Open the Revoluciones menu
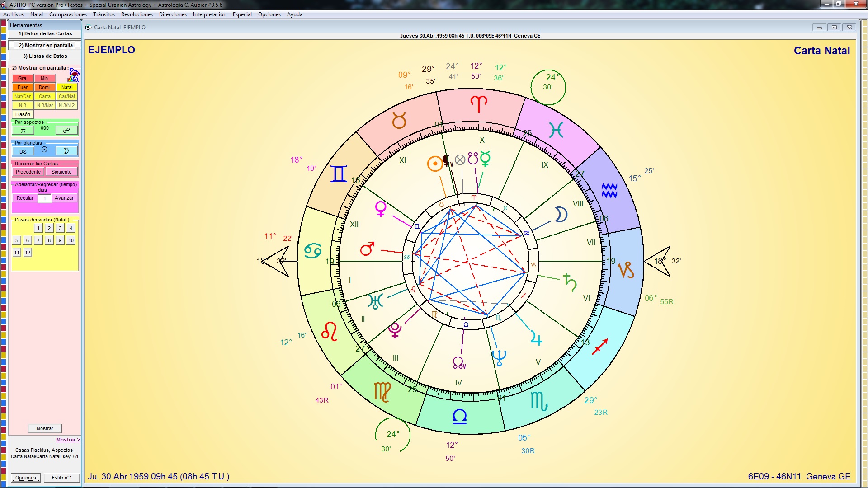The image size is (868, 488). [x=137, y=14]
